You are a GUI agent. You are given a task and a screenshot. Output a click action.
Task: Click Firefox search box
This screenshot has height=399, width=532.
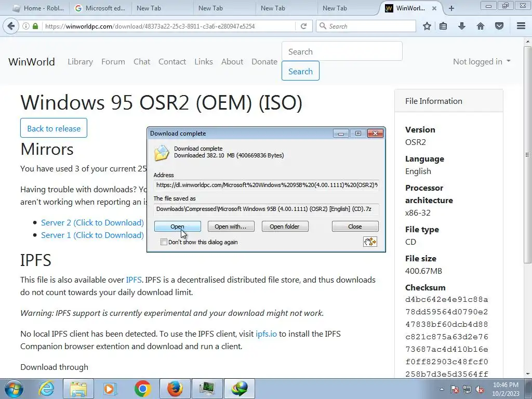366,26
